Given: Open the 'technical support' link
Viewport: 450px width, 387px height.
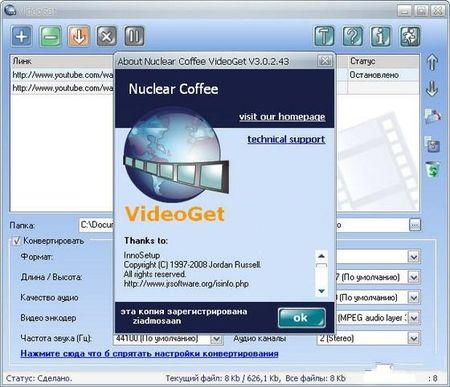Looking at the screenshot, I should (x=286, y=139).
